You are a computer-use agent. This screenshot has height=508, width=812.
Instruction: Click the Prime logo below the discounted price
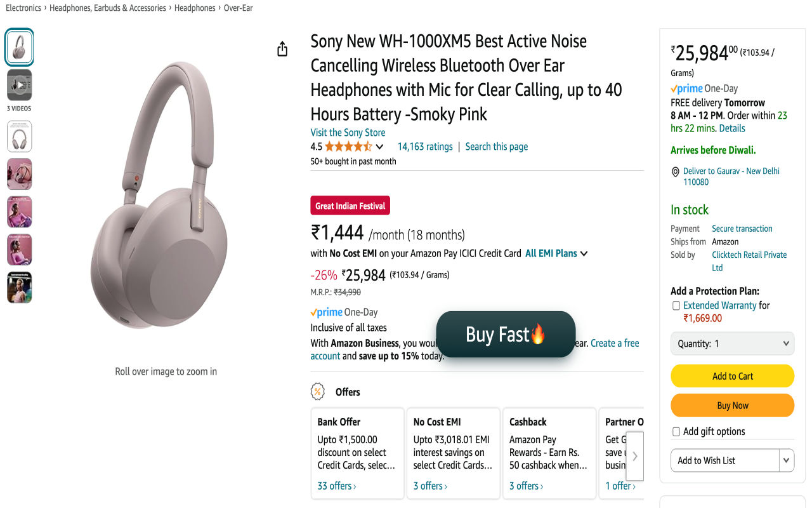[326, 312]
